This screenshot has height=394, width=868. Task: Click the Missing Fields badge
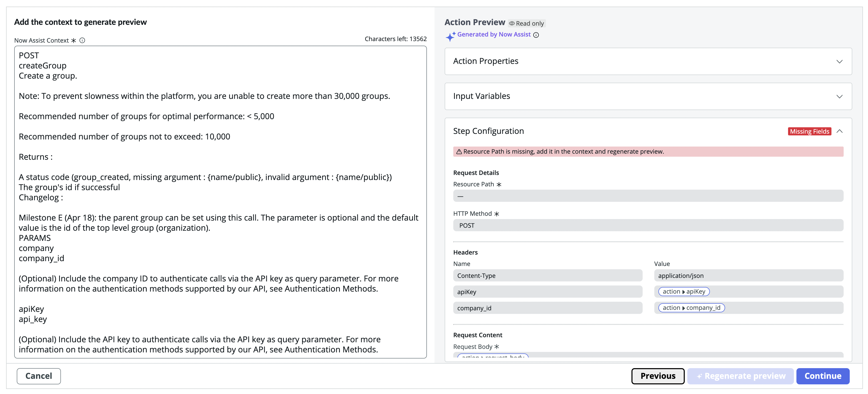click(809, 132)
